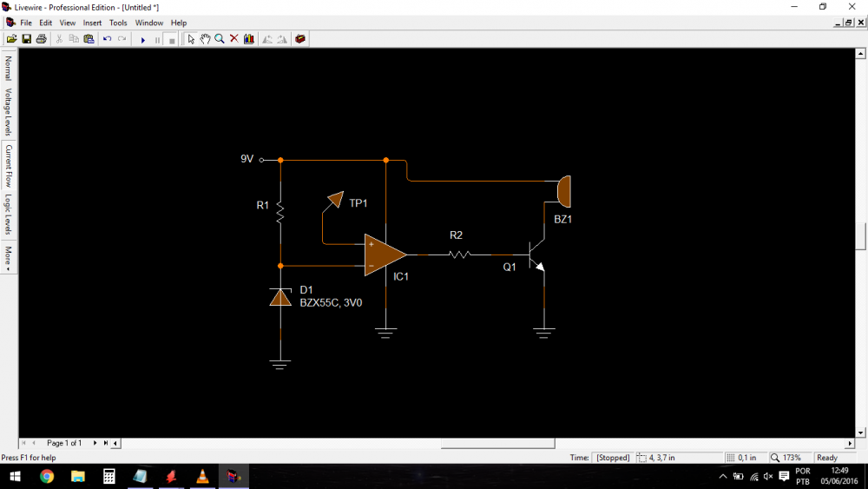Select resistor R1 in the circuit
This screenshot has width=868, height=489.
tap(280, 213)
